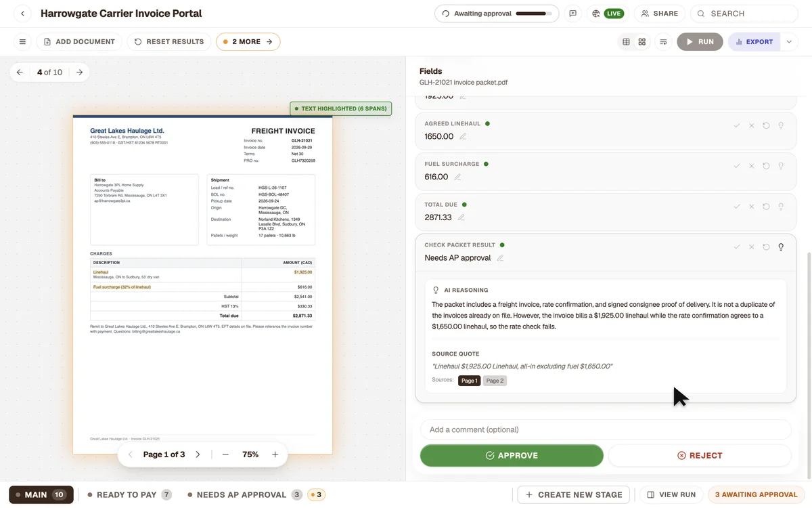Go to next page of invoice

(198, 454)
